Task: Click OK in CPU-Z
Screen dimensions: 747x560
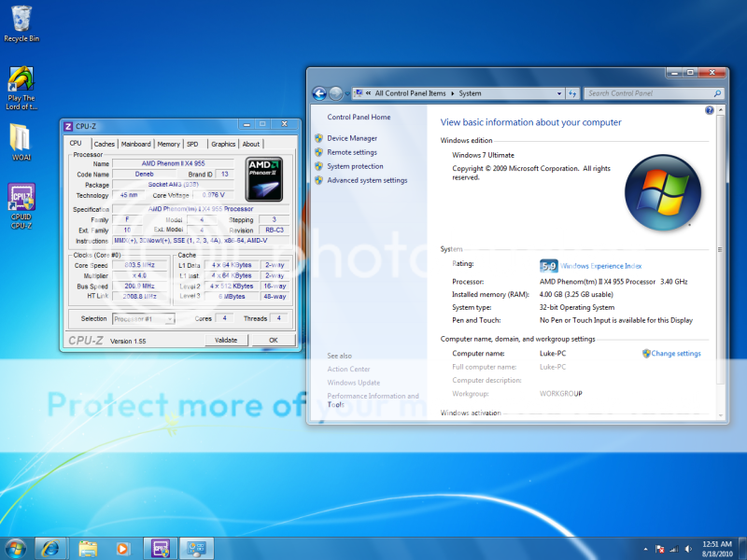Action: point(274,340)
